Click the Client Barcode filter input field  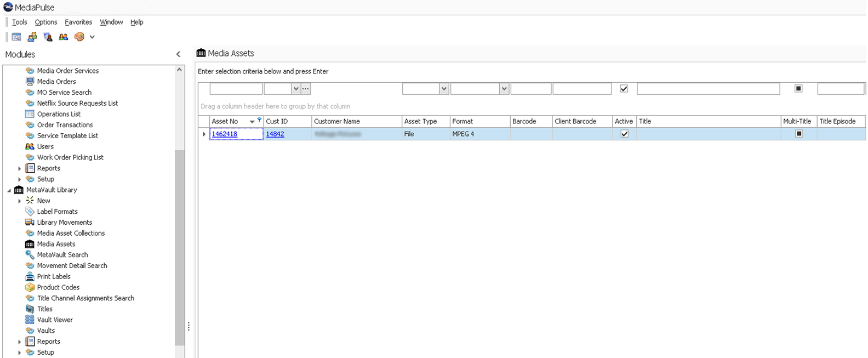[582, 88]
